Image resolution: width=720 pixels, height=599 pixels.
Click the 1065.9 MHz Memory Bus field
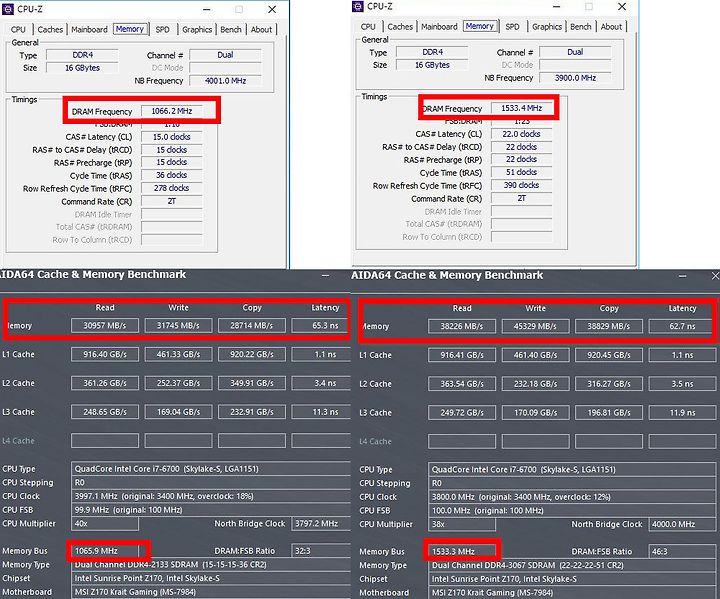(105, 551)
